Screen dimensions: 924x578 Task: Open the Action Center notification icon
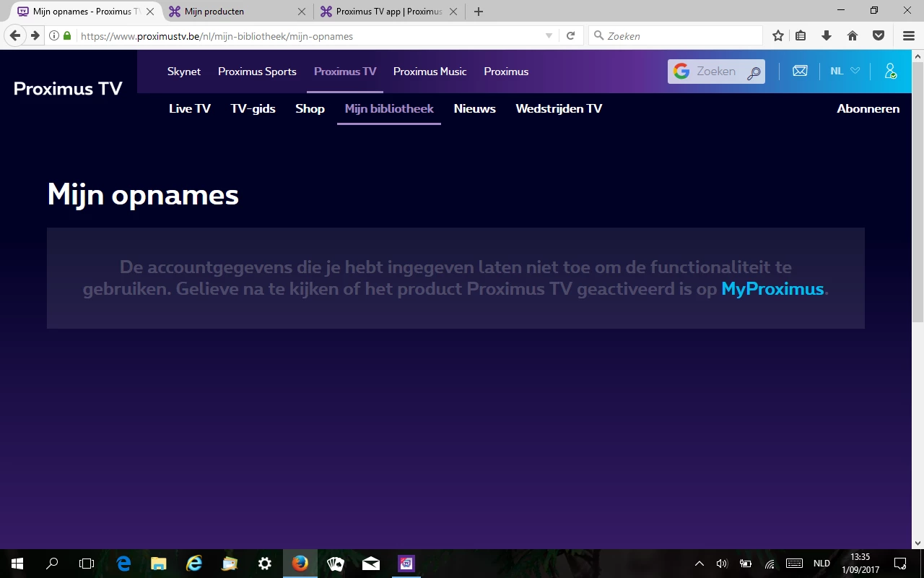(900, 564)
